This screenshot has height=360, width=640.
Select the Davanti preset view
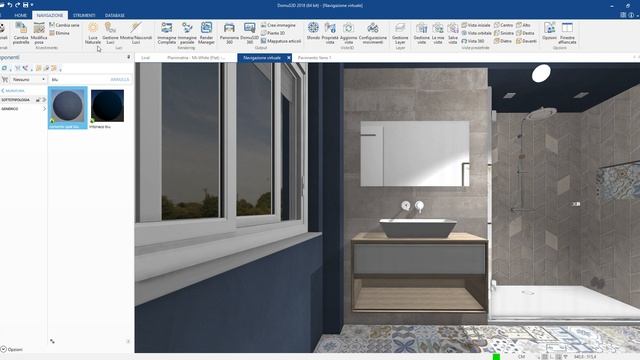[527, 41]
